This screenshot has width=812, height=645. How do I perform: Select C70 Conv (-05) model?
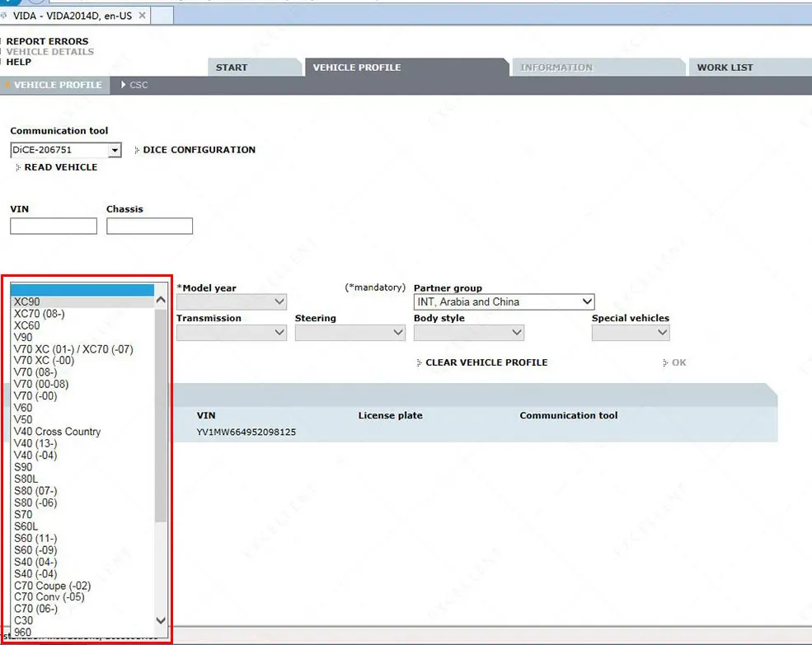83,597
